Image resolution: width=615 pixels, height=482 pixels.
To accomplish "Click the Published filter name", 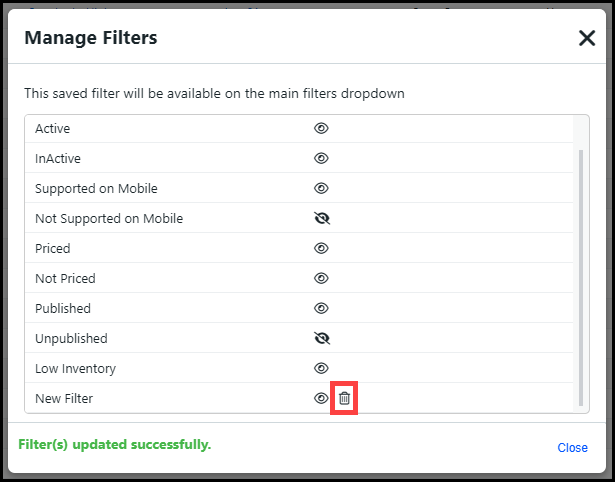I will point(63,308).
